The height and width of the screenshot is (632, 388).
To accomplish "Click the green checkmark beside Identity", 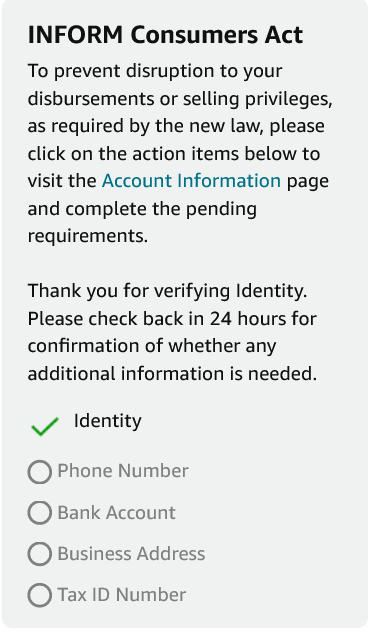I will pos(45,426).
